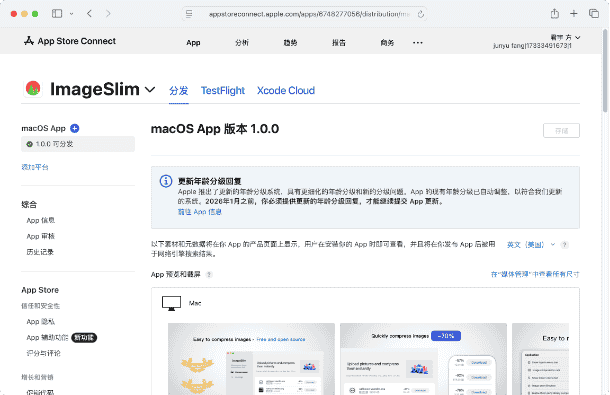The image size is (610, 395).
Task: Open App 审核 in the sidebar
Action: (x=40, y=236)
